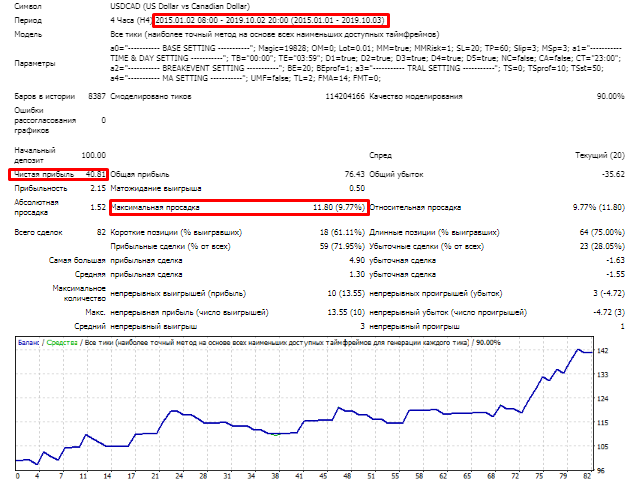Click the 'Матожидание выигрыша' label
Image resolution: width=640 pixels, height=480 pixels.
[x=156, y=189]
